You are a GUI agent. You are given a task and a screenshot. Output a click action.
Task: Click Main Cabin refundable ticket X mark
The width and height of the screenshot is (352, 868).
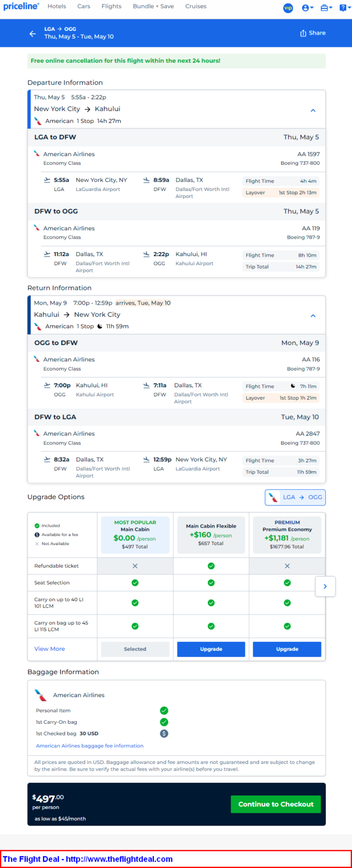135,566
